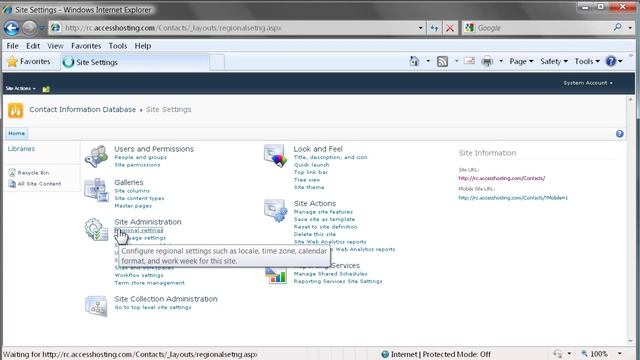This screenshot has width=640, height=360.
Task: Click in the browser address bar
Action: pyautogui.click(x=237, y=28)
